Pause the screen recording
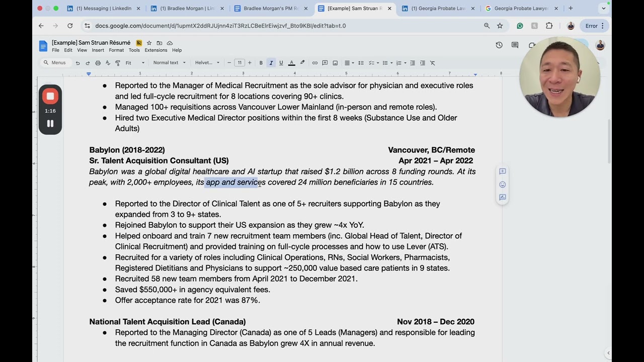 [x=50, y=124]
